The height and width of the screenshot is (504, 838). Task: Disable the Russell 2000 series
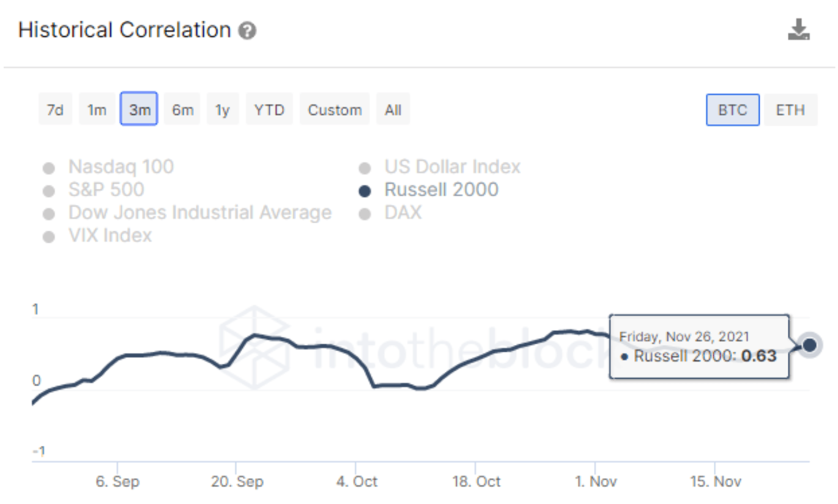[442, 190]
